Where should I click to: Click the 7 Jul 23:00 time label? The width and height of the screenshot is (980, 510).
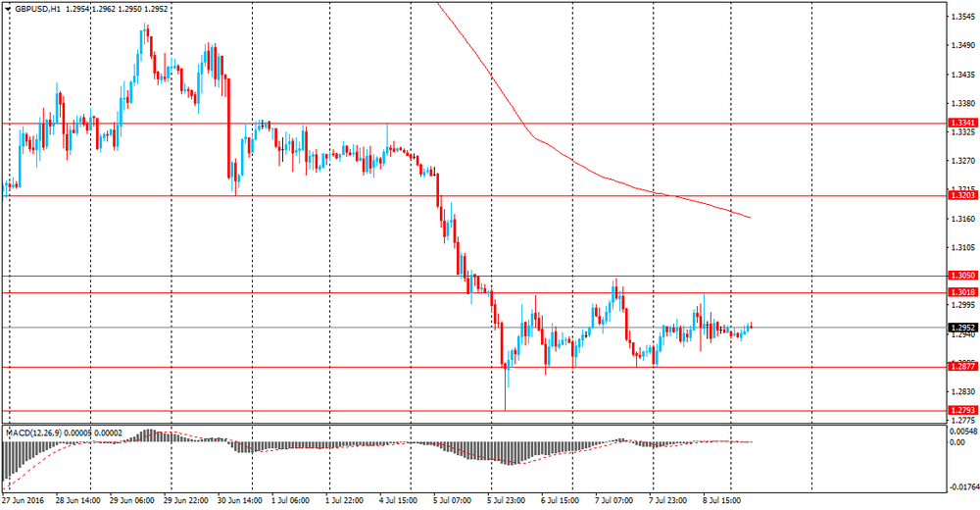[667, 500]
